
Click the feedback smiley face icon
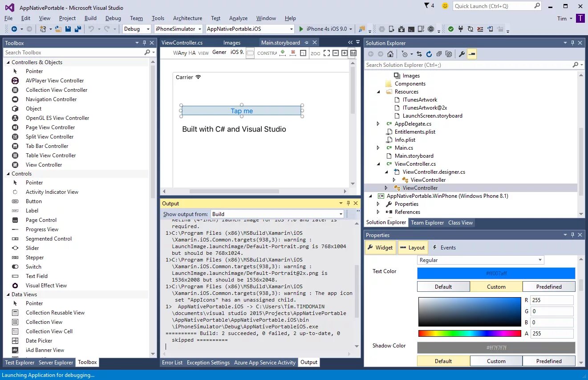click(445, 6)
